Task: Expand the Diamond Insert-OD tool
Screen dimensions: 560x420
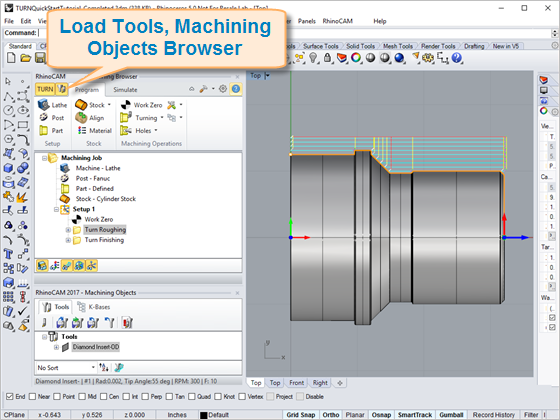Action: click(x=56, y=347)
